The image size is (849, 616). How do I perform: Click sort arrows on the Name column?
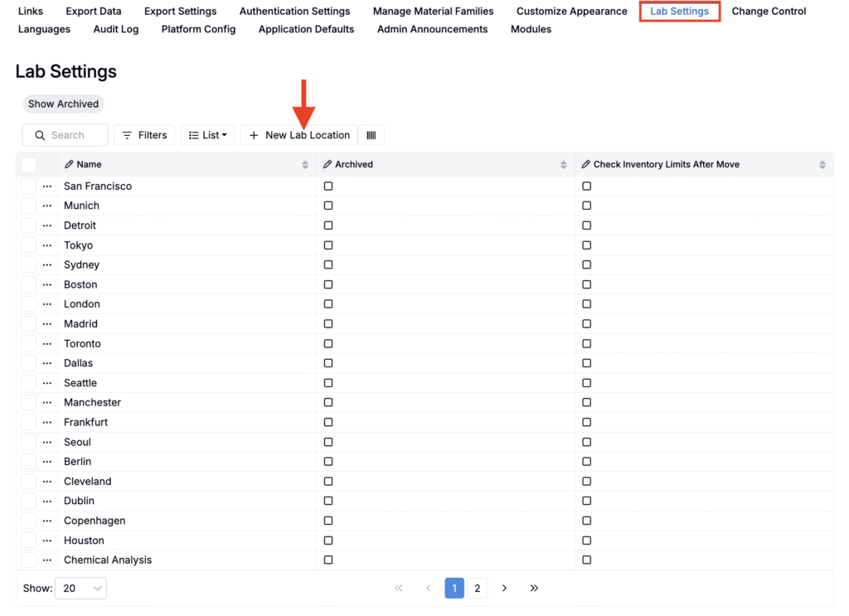pos(305,165)
